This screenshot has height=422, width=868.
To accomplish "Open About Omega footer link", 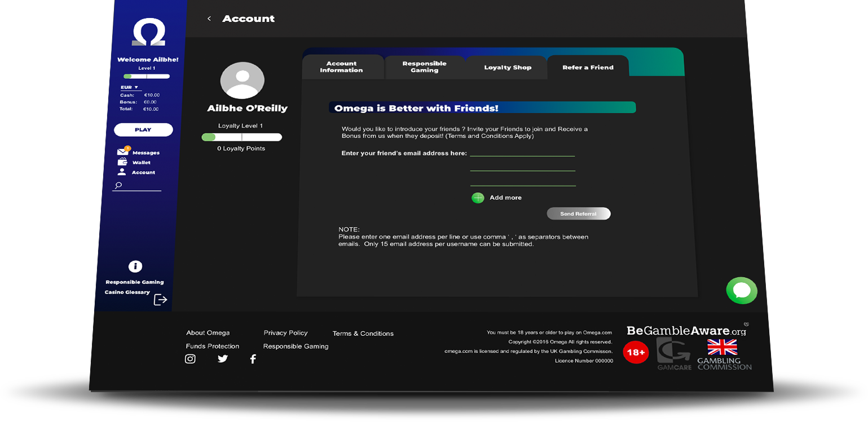I will click(208, 333).
